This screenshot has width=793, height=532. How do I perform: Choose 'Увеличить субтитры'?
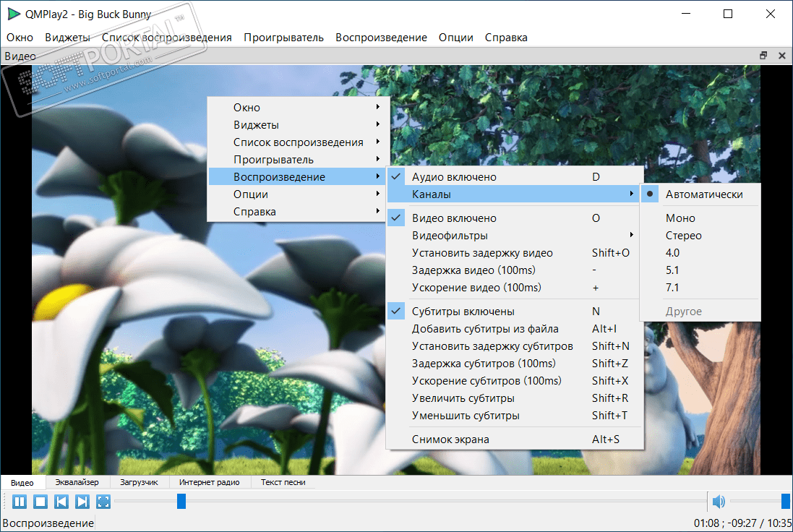pos(515,398)
